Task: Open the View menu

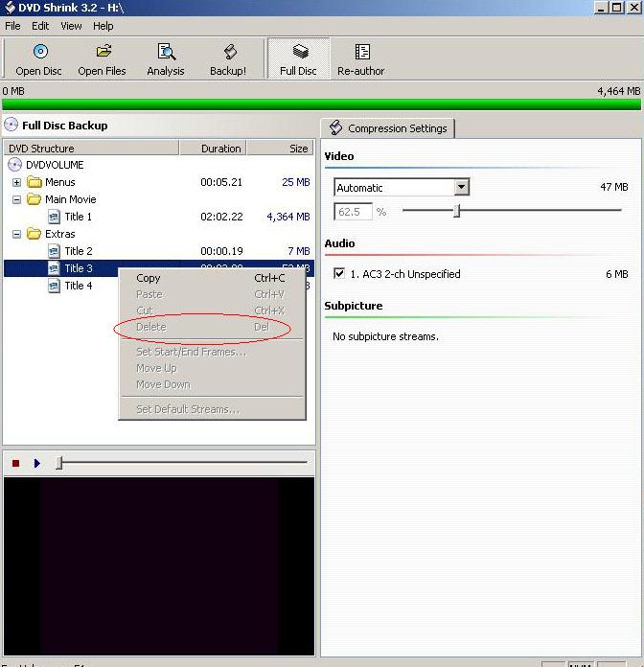Action: pyautogui.click(x=71, y=26)
